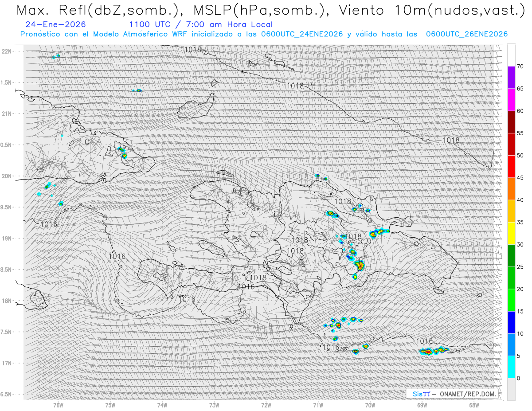Click the '50' legend value
Viewport: 532px width, 411px height.
(520, 156)
